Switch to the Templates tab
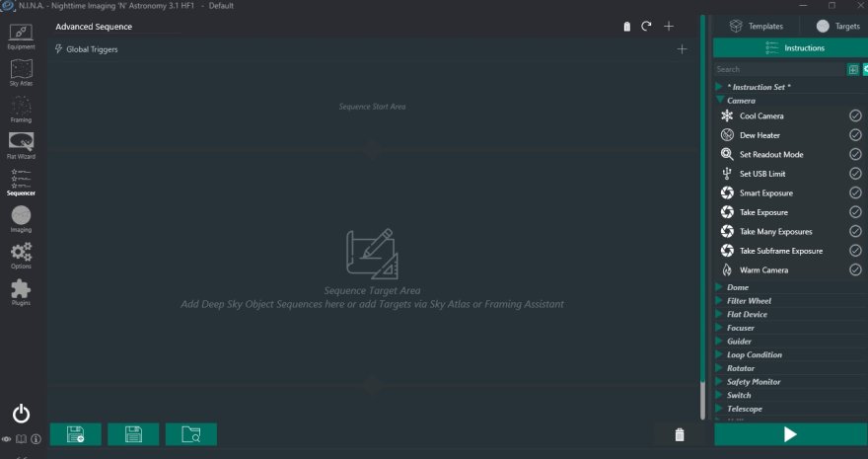This screenshot has height=459, width=868. [757, 26]
